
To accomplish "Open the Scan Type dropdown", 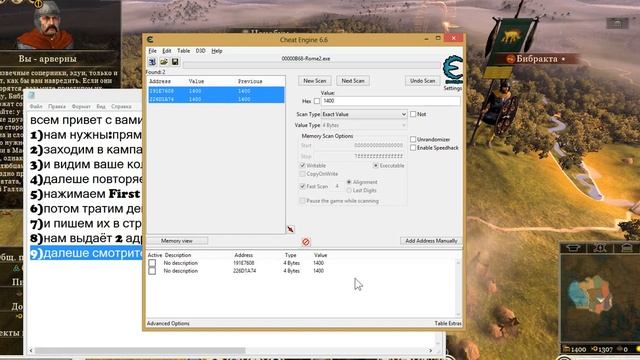I will tap(364, 114).
